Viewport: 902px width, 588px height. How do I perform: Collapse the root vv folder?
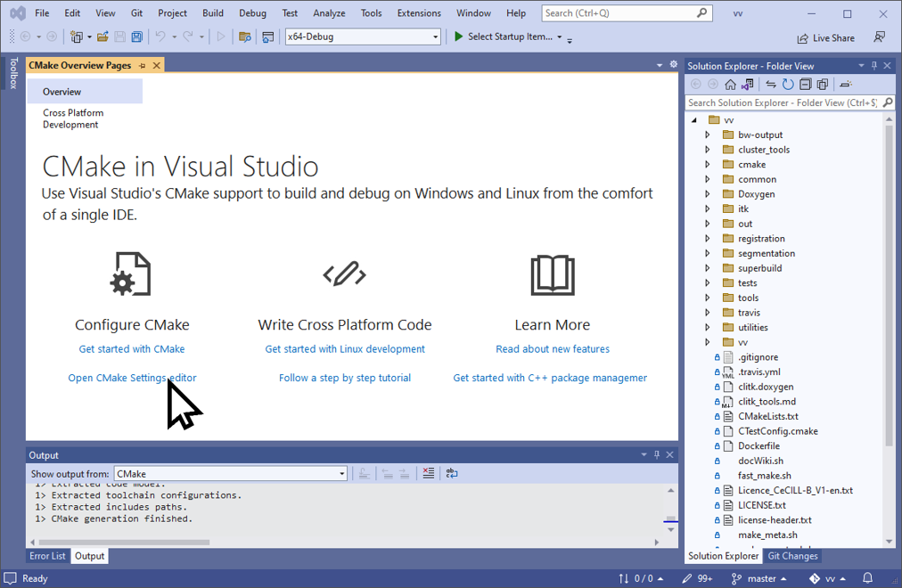tap(694, 120)
